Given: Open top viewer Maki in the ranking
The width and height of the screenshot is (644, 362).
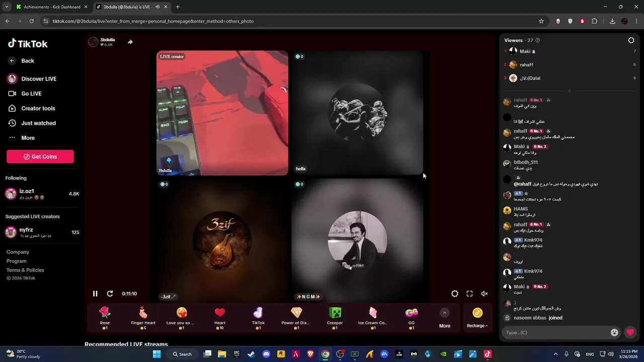Looking at the screenshot, I should click(x=570, y=51).
